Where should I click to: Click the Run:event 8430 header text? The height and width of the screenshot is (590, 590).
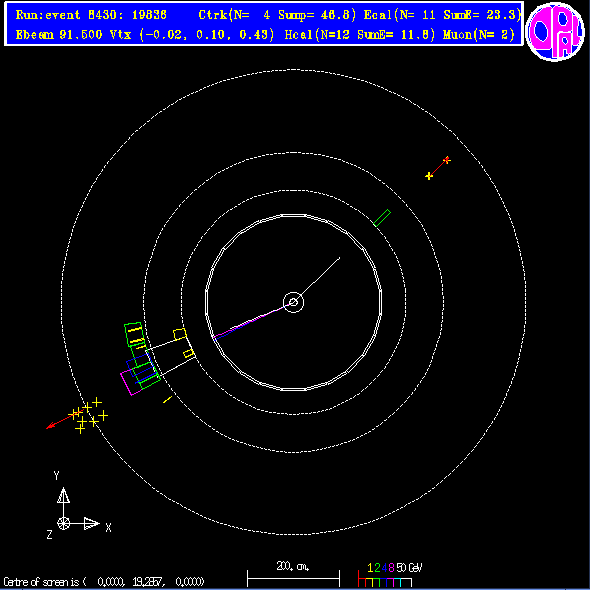[x=91, y=15]
